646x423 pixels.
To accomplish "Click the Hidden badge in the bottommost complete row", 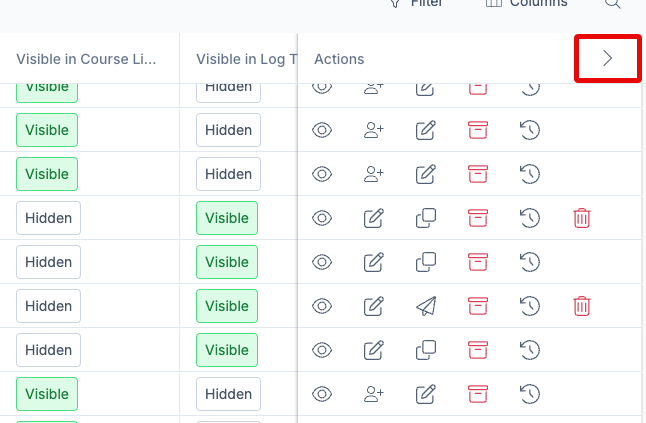I will [x=228, y=394].
